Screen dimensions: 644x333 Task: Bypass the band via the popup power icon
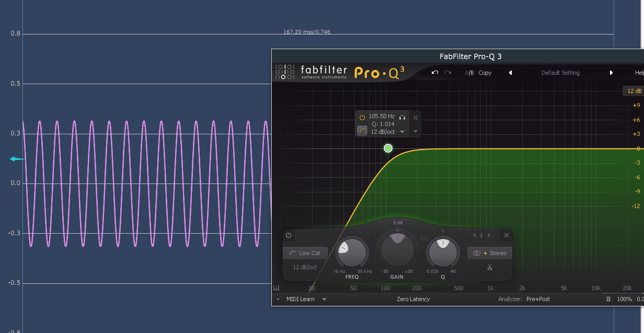coord(362,117)
